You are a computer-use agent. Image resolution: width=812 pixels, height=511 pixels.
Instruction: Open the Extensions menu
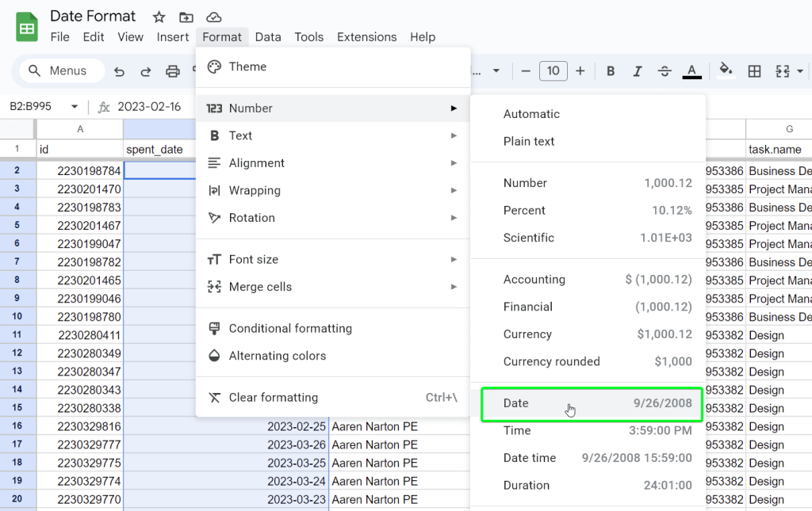click(366, 37)
